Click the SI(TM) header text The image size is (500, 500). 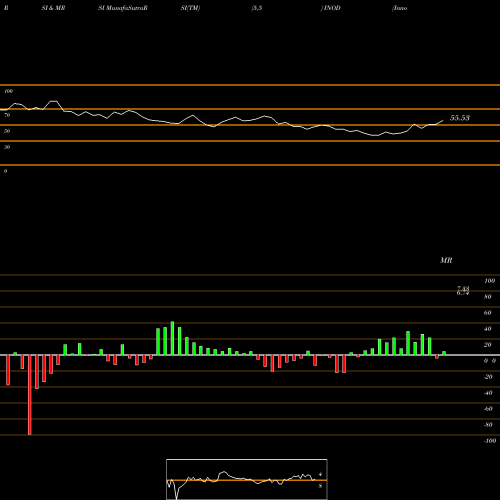(190, 8)
